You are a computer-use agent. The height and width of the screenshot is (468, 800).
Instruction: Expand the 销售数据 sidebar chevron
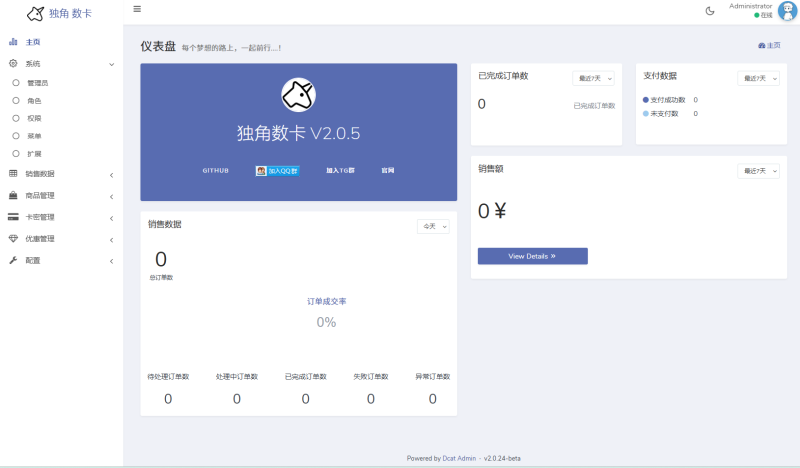pos(111,175)
